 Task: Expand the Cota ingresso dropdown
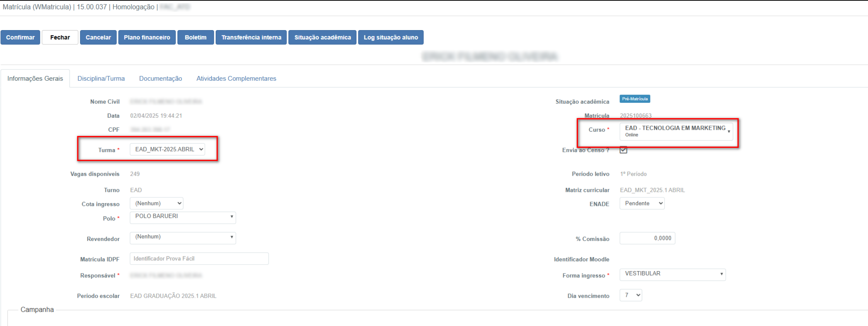click(157, 204)
